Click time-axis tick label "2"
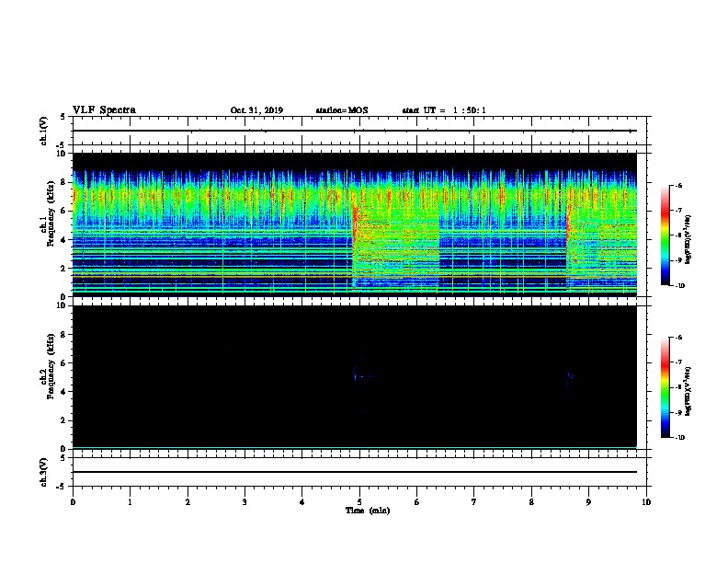 (188, 502)
